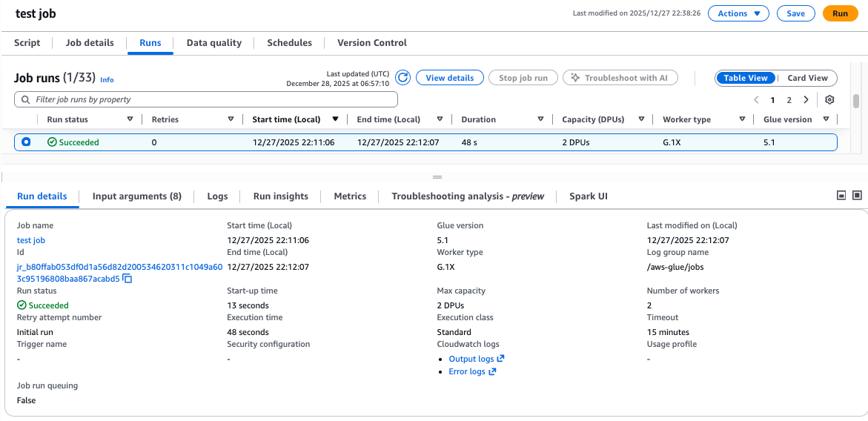Sort by Start time (Local) column
868x421 pixels.
pyautogui.click(x=334, y=119)
